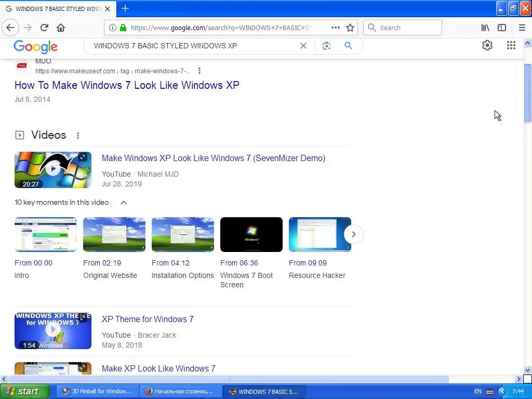Click the keyboard icon in system tray
Viewport: 532px width, 399px height.
pos(490,392)
